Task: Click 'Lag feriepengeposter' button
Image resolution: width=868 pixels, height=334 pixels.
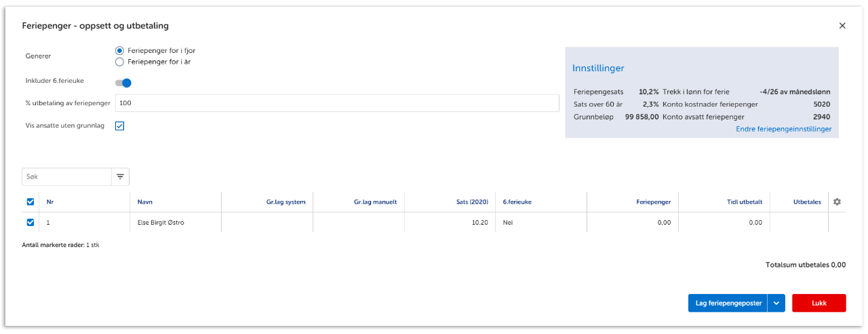Action: point(727,303)
